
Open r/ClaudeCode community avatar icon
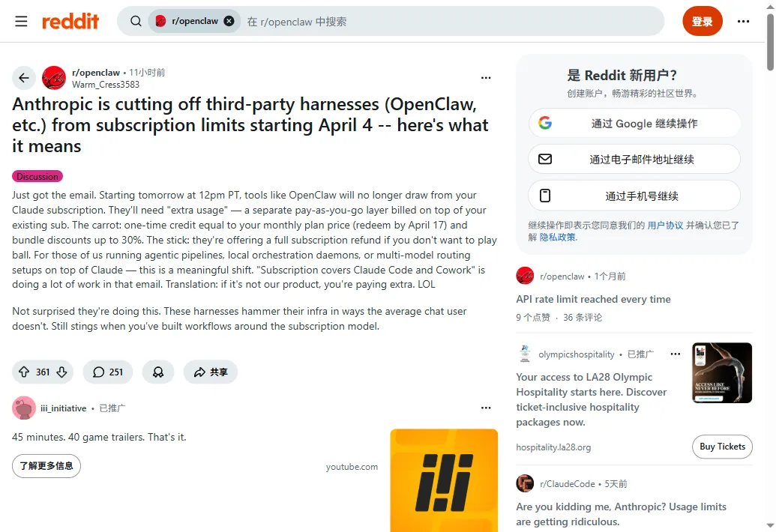(x=525, y=483)
